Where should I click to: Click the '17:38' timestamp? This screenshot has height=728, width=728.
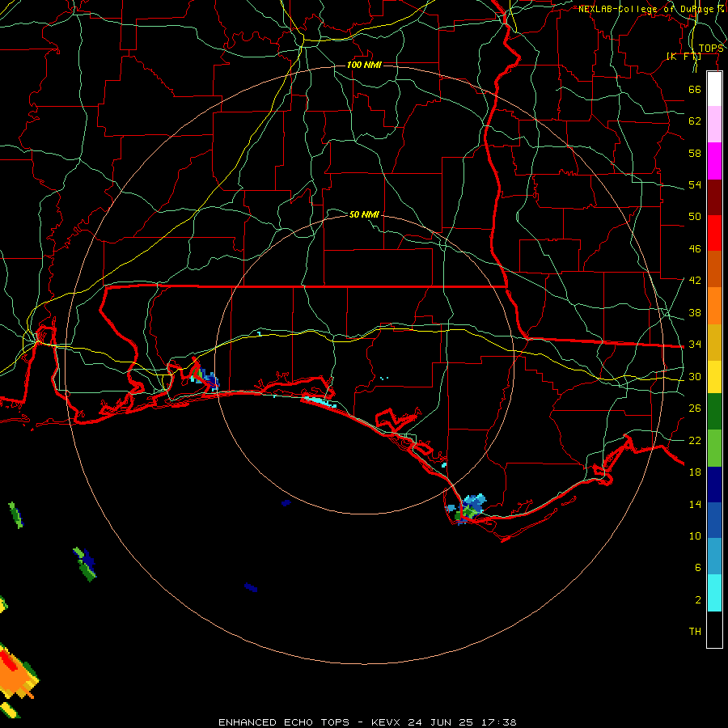point(498,722)
